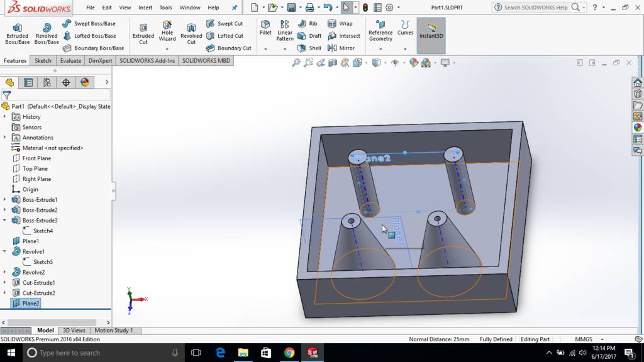
Task: Collapse the Revolve1 tree node
Action: pos(5,251)
